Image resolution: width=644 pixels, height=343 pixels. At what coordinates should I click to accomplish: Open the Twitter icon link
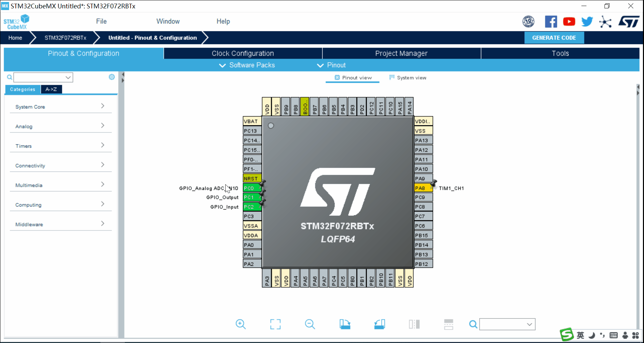point(587,22)
